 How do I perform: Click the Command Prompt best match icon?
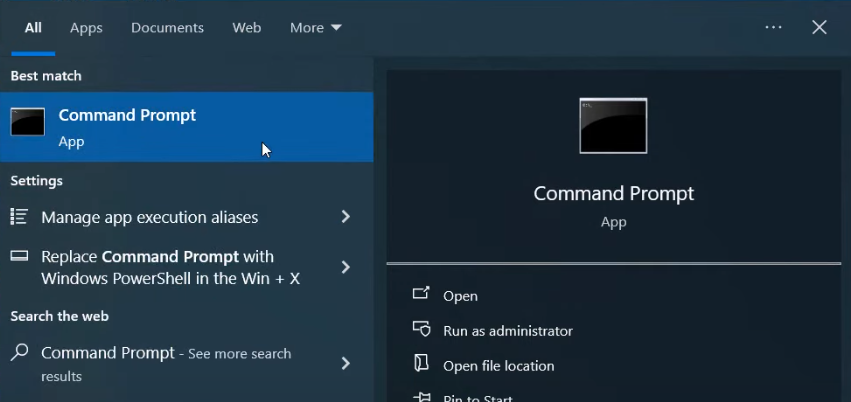[x=28, y=122]
